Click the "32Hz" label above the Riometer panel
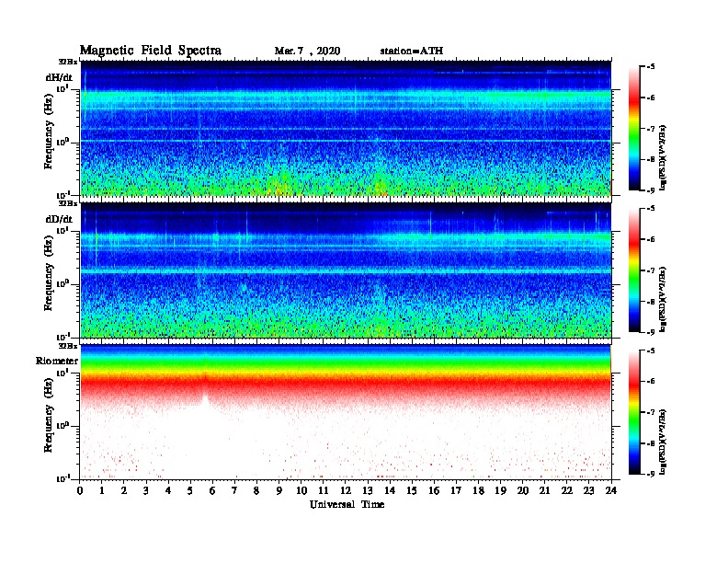 [68, 346]
